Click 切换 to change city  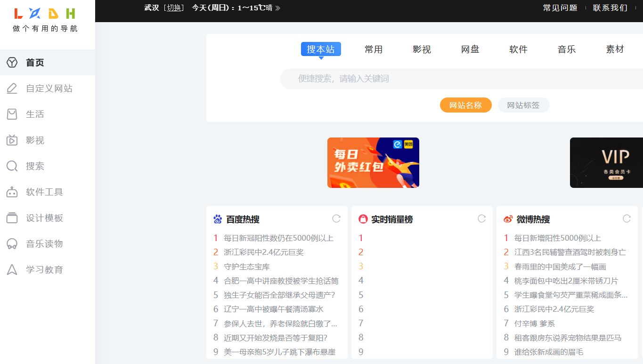click(174, 8)
